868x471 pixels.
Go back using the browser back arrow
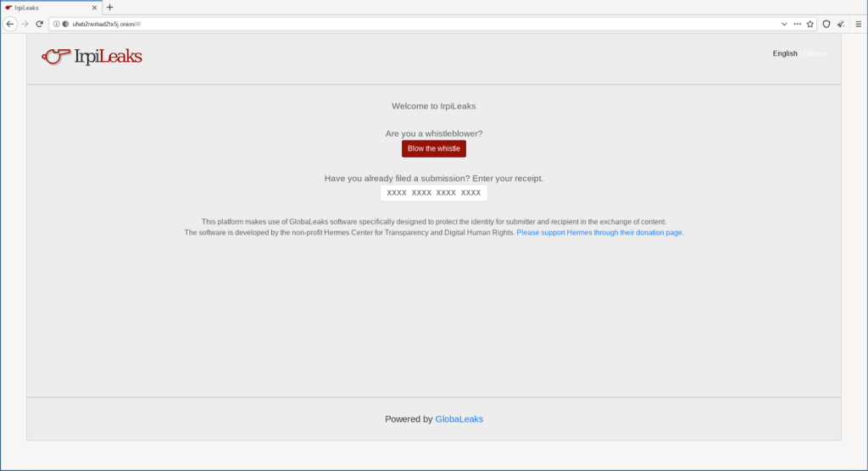click(x=9, y=24)
